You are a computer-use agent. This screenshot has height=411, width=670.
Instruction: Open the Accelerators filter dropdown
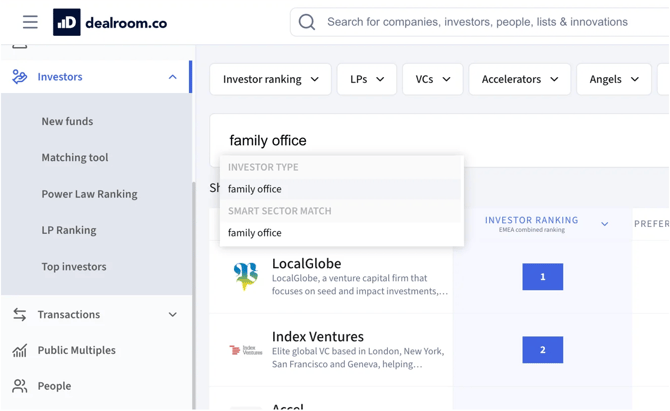tap(519, 80)
